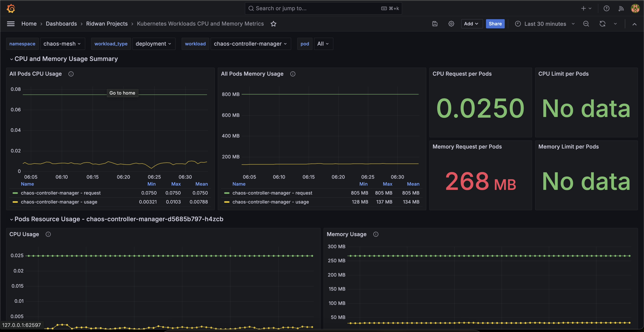Open the sidebar hamburger menu

(11, 24)
